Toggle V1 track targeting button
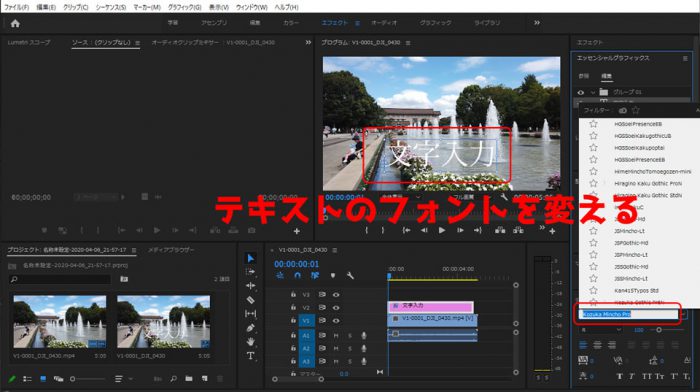This screenshot has width=700, height=392. pos(306,321)
